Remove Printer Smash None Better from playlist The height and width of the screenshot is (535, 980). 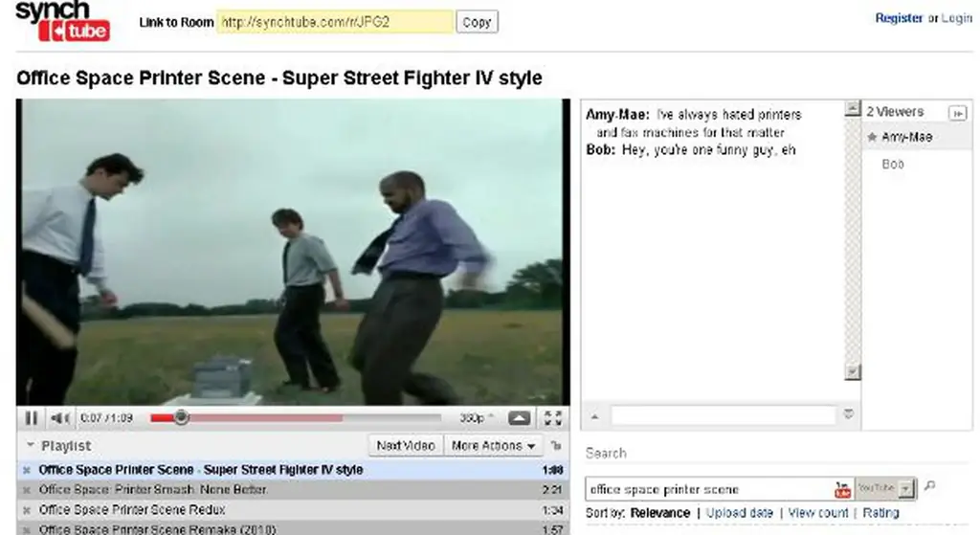click(x=26, y=490)
